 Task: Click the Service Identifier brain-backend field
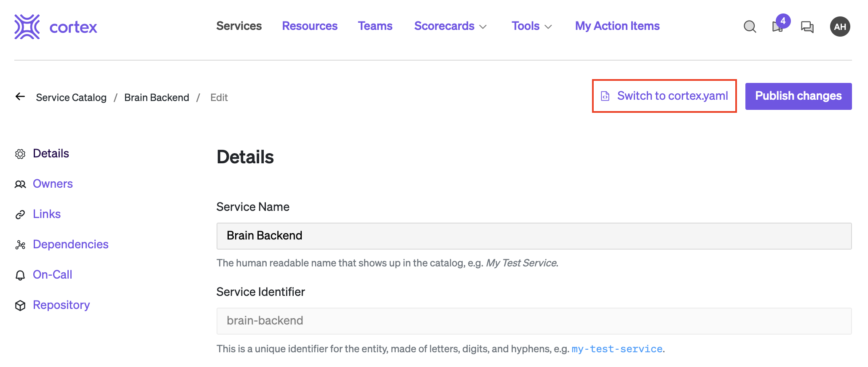click(x=534, y=321)
